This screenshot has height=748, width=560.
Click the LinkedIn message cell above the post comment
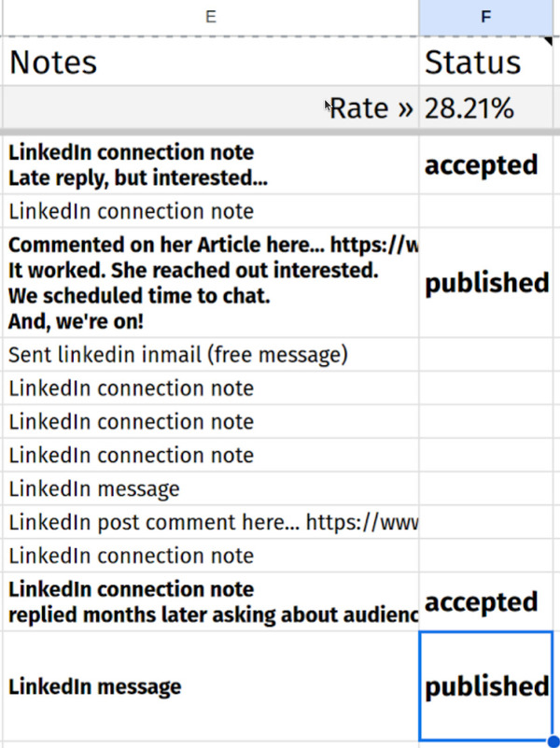click(93, 488)
